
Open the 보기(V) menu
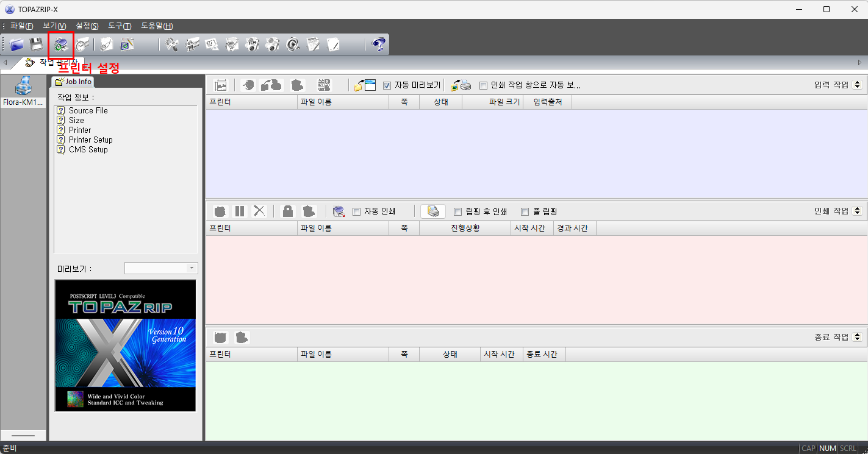click(54, 26)
